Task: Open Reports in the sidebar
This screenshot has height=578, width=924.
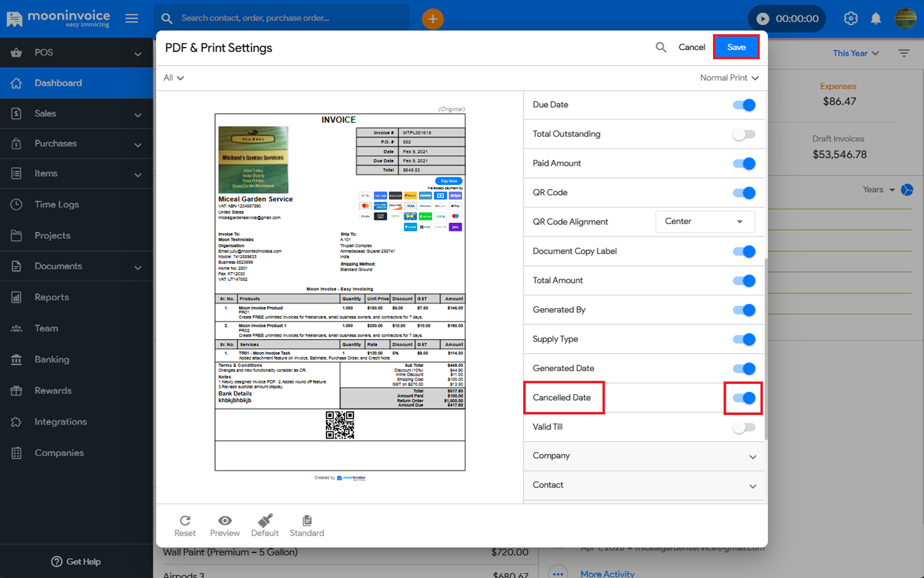Action: 51,297
